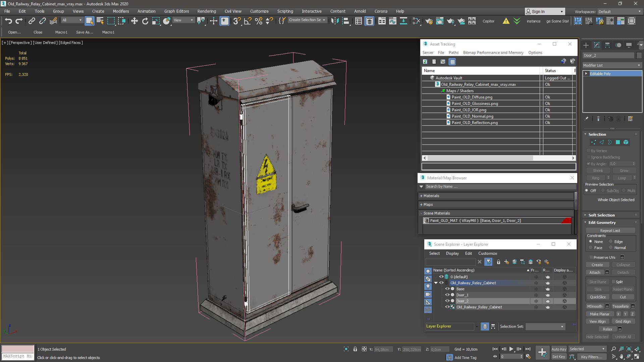Click the Auto Key button
644x362 pixels.
pos(559,349)
